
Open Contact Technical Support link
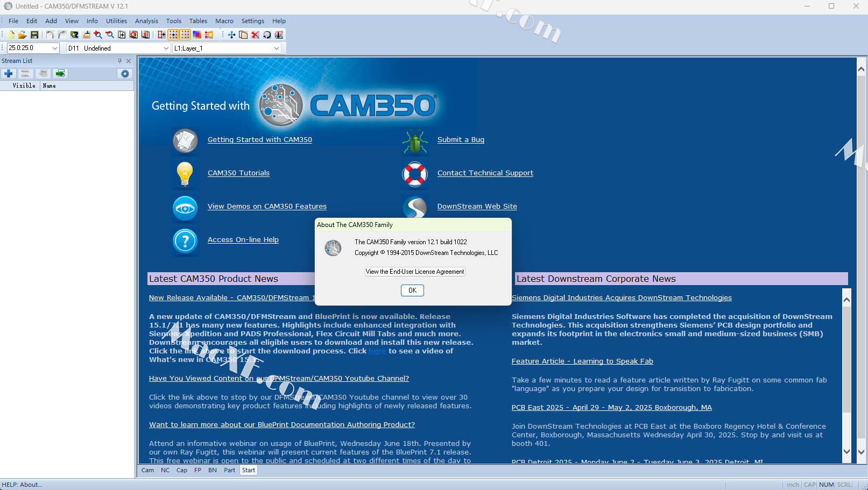485,173
